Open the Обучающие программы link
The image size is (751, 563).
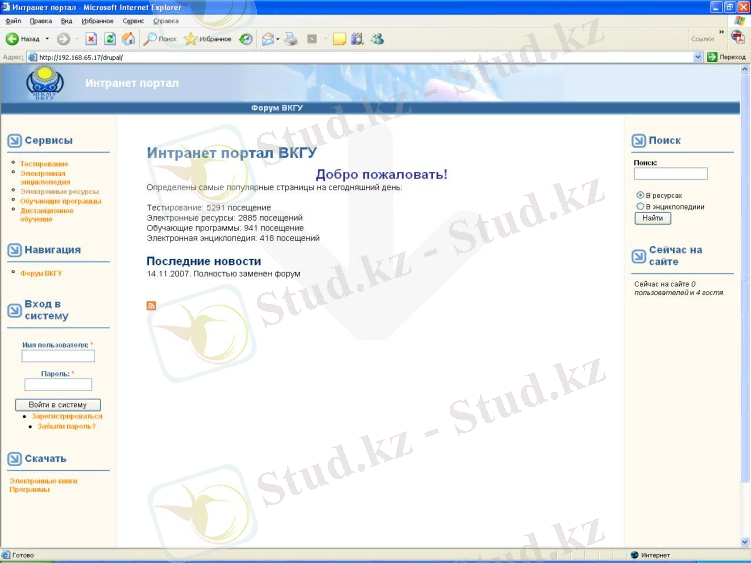[61, 201]
